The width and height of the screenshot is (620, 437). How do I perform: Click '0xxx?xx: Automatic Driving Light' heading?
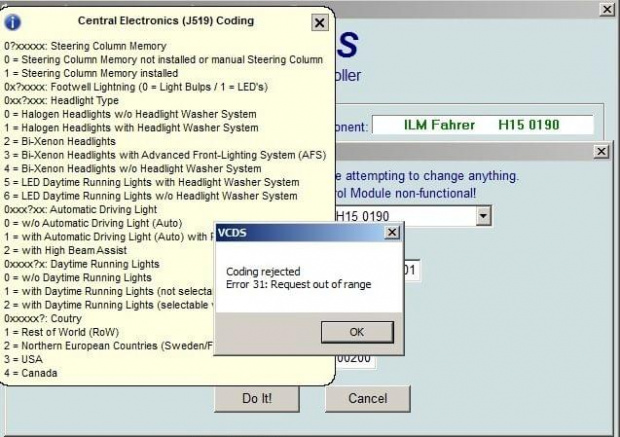(x=80, y=209)
